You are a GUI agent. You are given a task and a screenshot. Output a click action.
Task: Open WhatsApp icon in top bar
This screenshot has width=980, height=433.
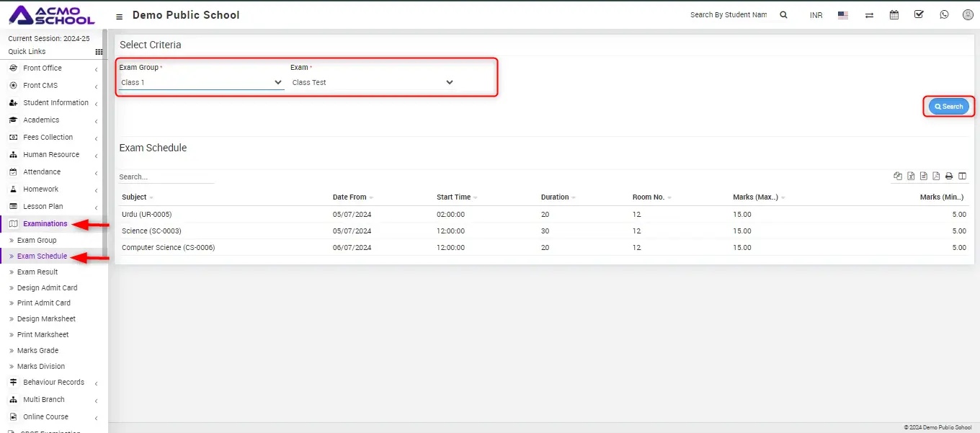[944, 14]
